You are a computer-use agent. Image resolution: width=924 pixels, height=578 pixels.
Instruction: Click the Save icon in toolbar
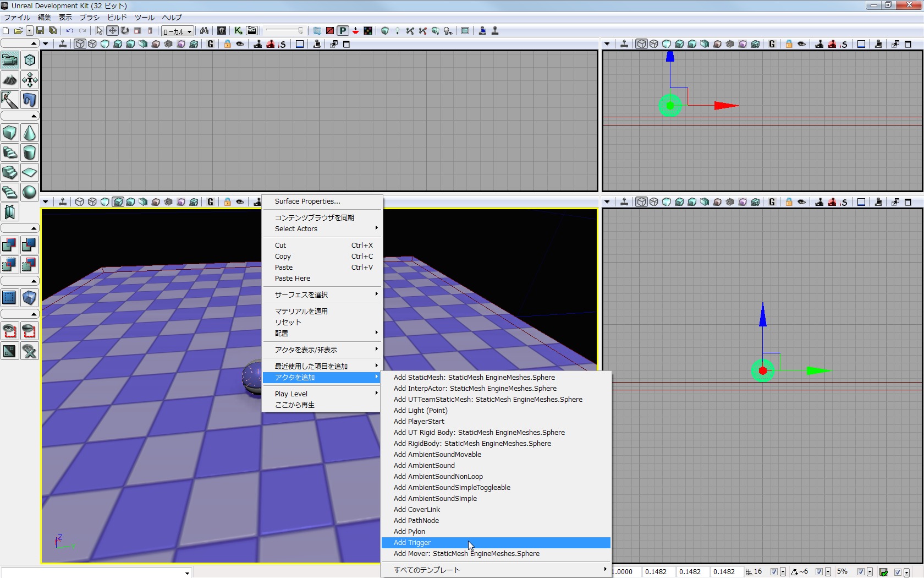pyautogui.click(x=40, y=31)
